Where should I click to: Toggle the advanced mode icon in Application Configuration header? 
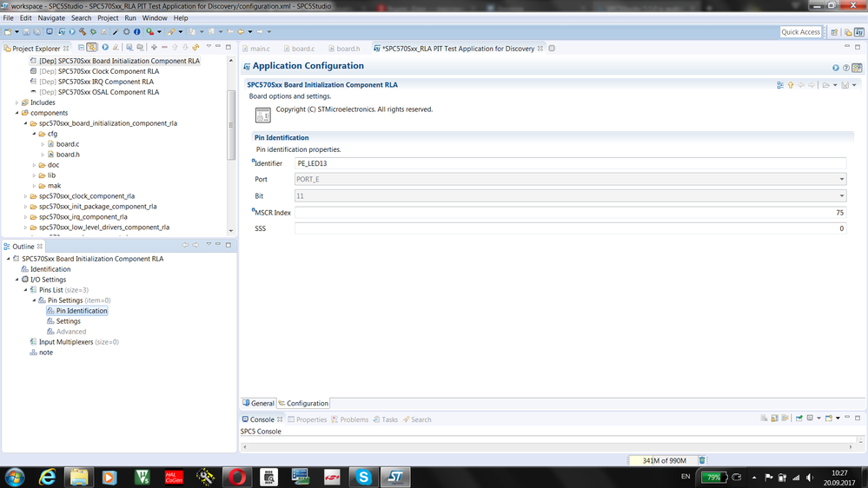tap(857, 68)
